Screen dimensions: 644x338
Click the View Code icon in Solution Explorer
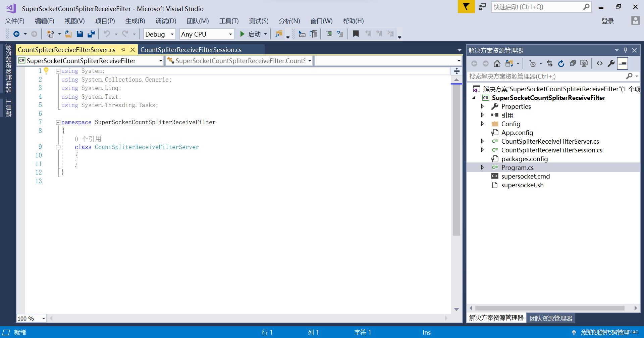click(600, 63)
